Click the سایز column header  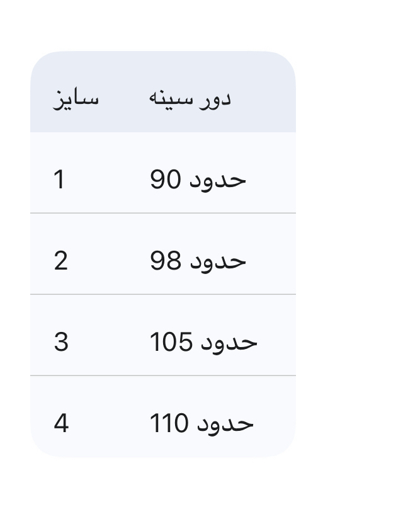[76, 99]
